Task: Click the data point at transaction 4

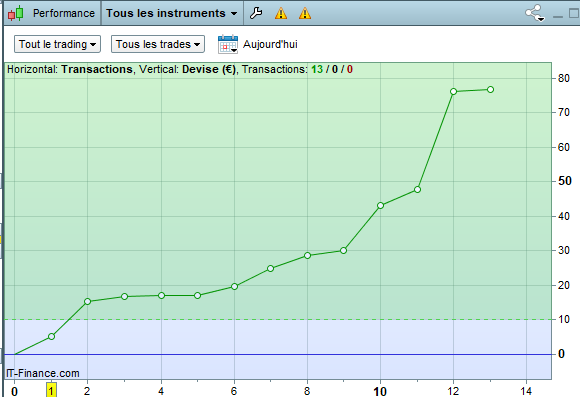Action: point(161,295)
